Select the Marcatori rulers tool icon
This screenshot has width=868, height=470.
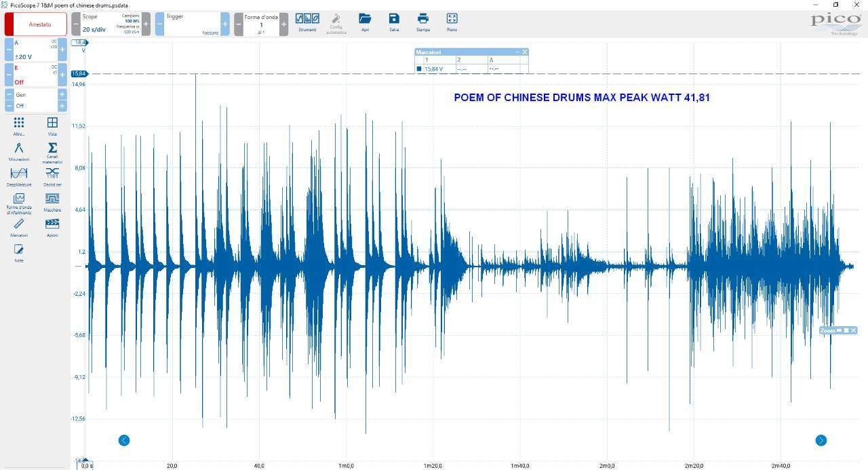coord(19,227)
